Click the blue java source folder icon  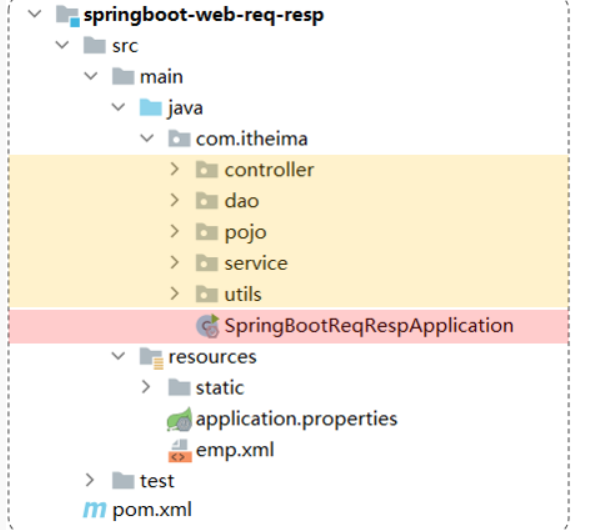[x=151, y=107]
